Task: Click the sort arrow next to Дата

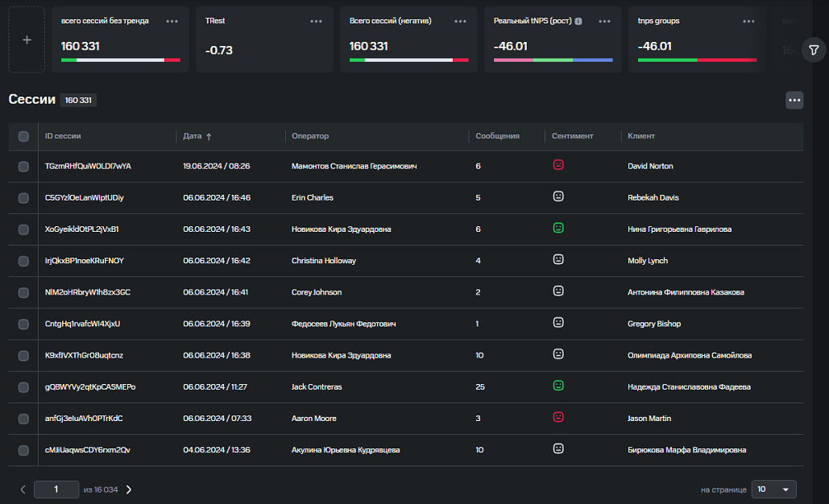Action: pos(209,136)
